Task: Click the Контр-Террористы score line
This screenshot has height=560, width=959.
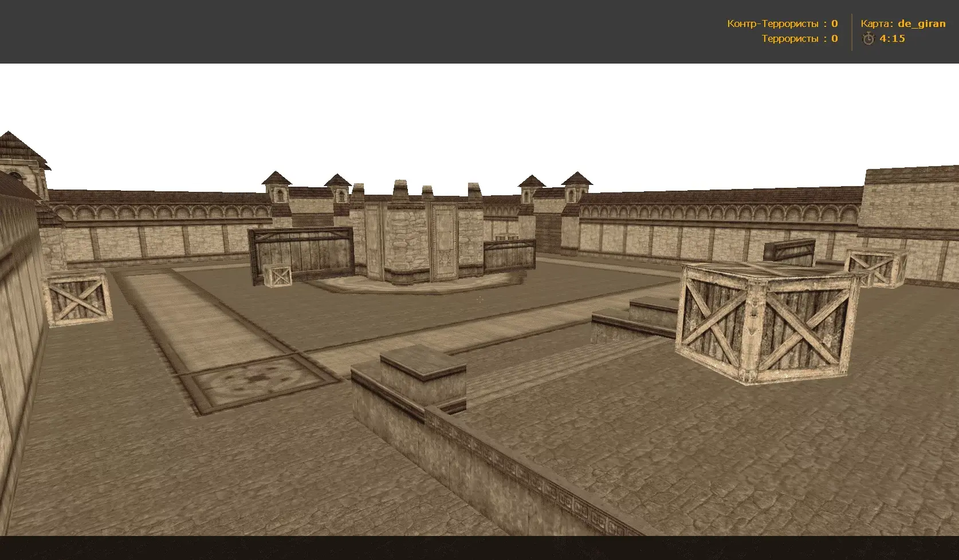Action: click(782, 23)
